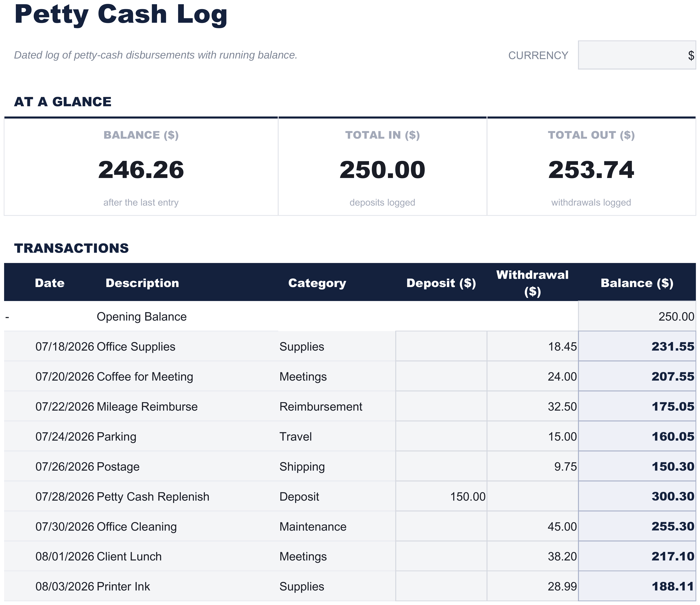Image resolution: width=700 pixels, height=605 pixels.
Task: Click the Opening Balance description cell
Action: tap(187, 316)
